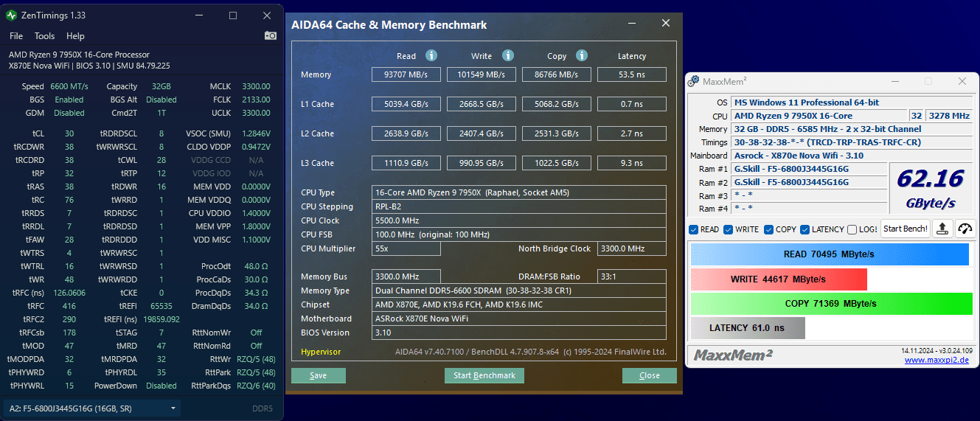Minimize the ZenTimings window
The width and height of the screenshot is (980, 421).
coord(199,15)
